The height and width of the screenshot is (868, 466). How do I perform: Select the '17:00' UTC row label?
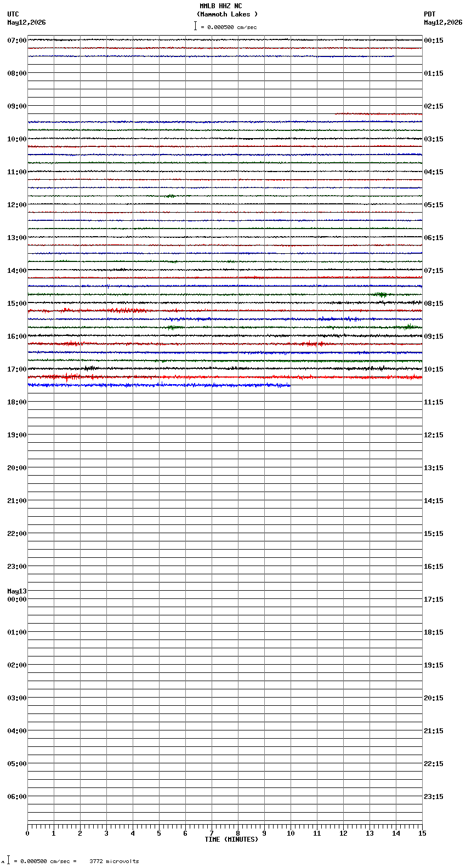(17, 369)
